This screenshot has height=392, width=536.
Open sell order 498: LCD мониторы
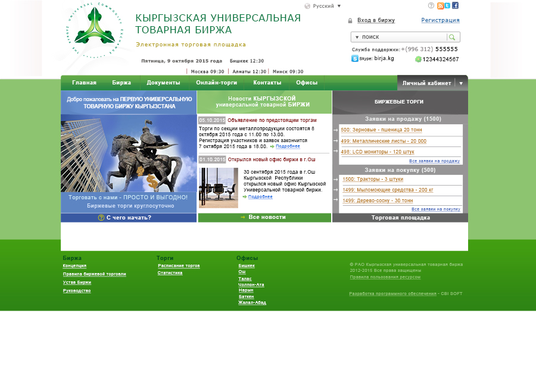pos(378,152)
